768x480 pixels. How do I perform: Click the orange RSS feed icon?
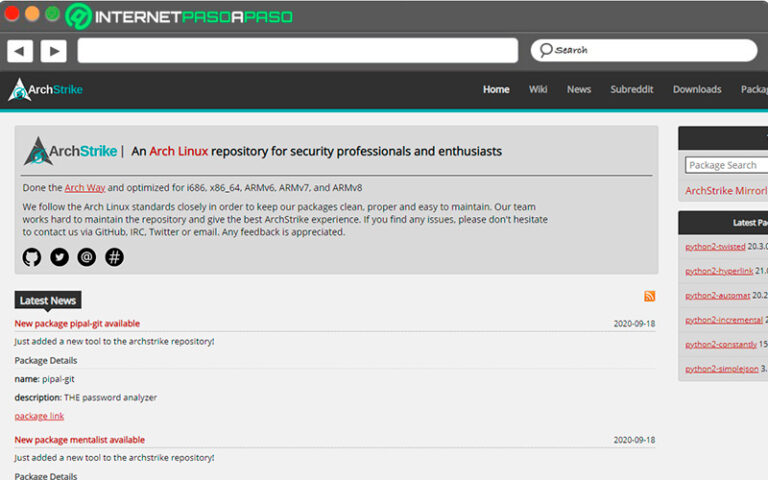pos(650,296)
